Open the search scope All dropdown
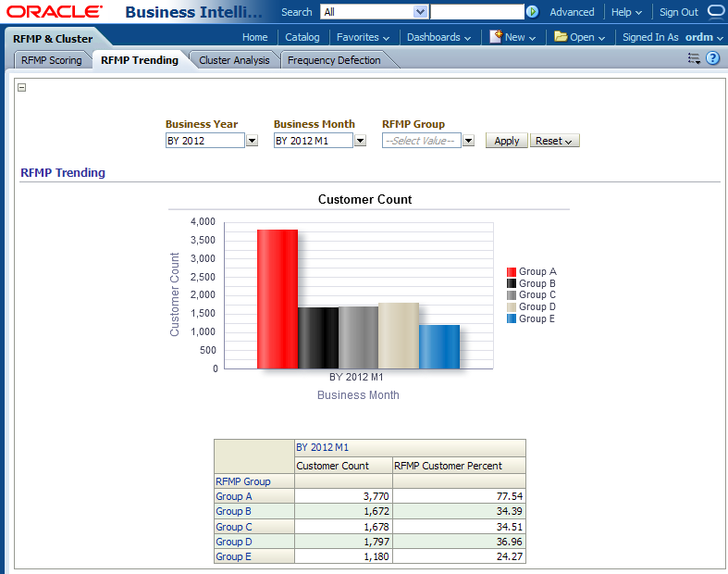The image size is (728, 574). coord(420,12)
